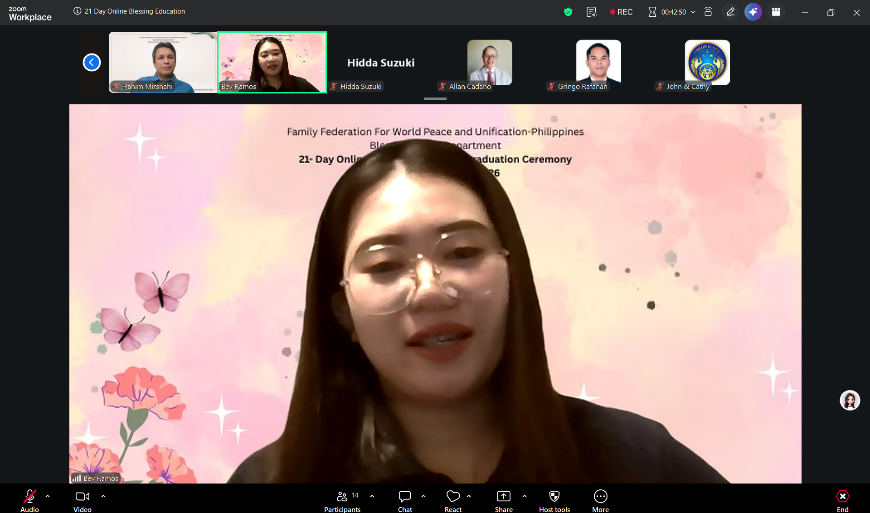This screenshot has width=870, height=513.
Task: Expand the Audio options caret
Action: [x=47, y=496]
